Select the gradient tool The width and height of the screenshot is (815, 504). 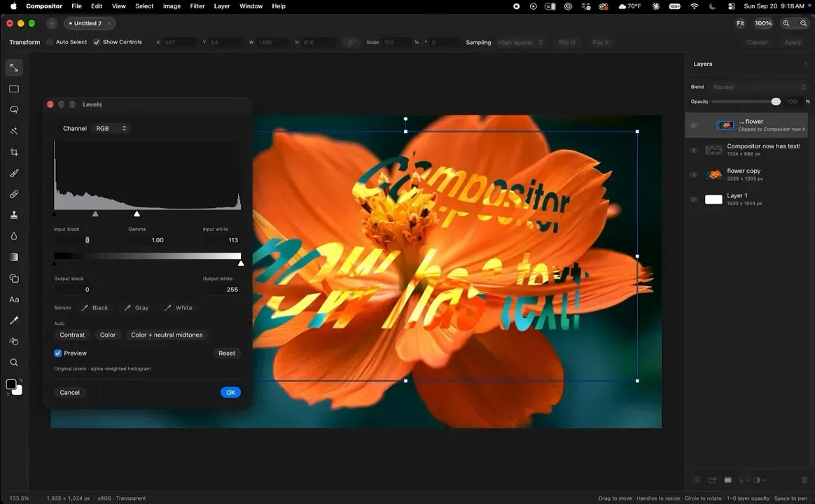(x=14, y=257)
